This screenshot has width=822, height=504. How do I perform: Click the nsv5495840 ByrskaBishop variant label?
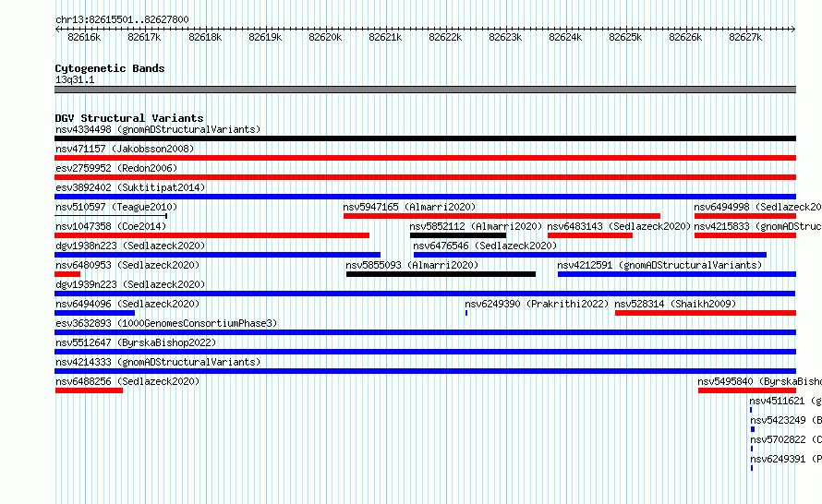759,381
